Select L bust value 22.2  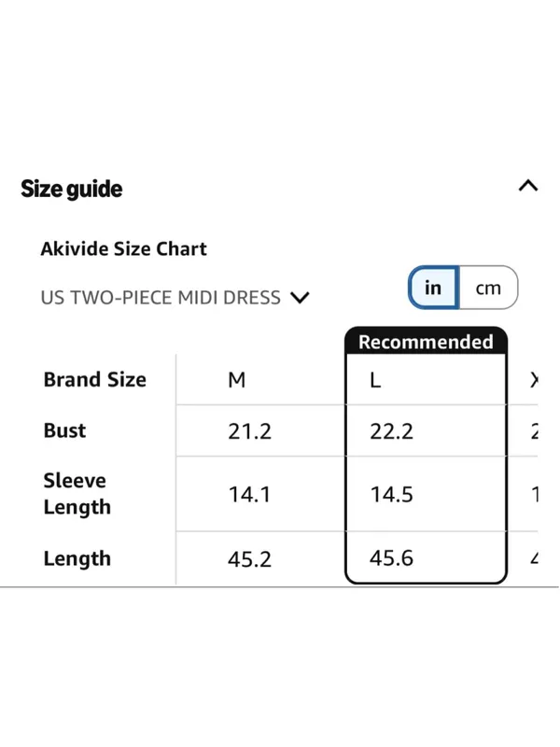pos(391,431)
